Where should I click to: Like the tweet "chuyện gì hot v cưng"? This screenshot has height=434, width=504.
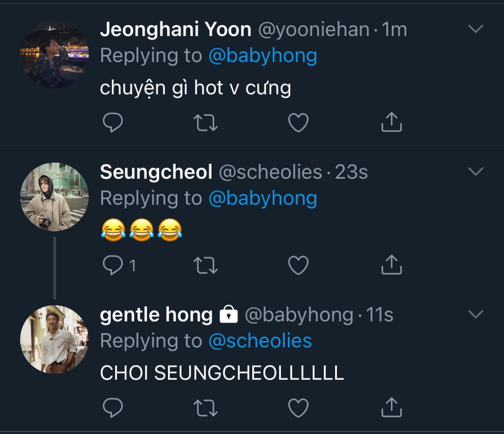(x=298, y=123)
